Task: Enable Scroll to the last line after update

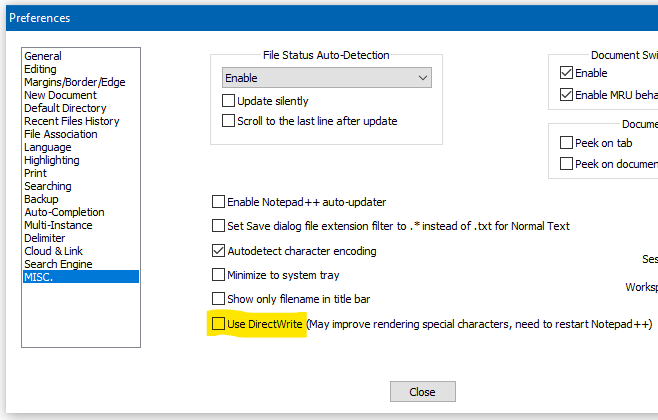Action: [x=228, y=121]
